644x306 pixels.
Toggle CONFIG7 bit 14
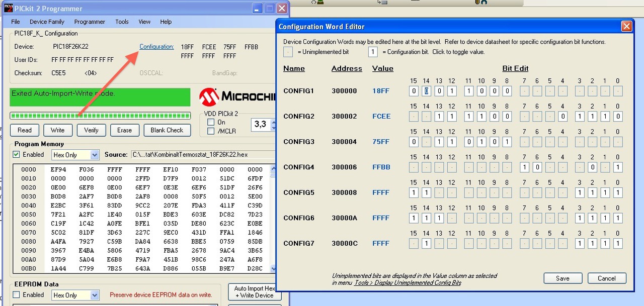tap(426, 243)
